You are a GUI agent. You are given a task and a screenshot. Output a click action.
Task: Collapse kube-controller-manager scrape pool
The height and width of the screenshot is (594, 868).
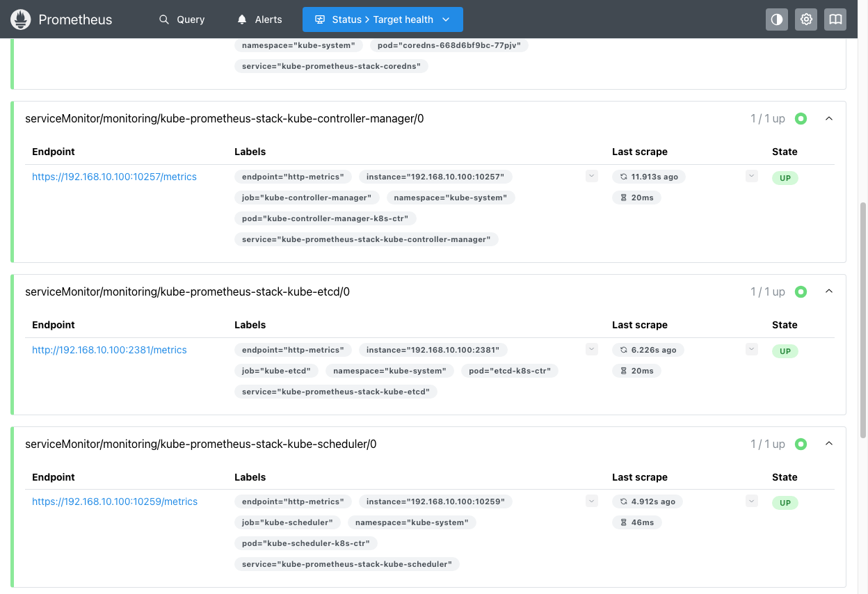828,118
